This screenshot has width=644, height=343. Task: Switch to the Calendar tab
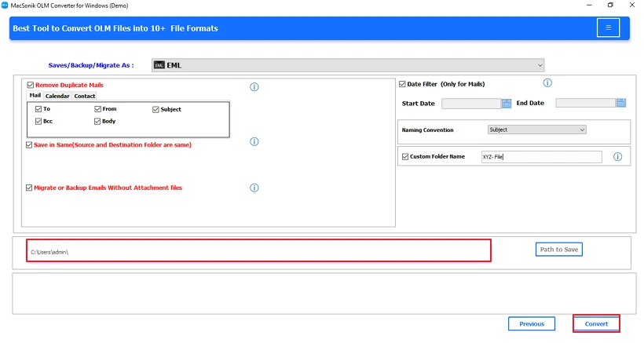(57, 96)
